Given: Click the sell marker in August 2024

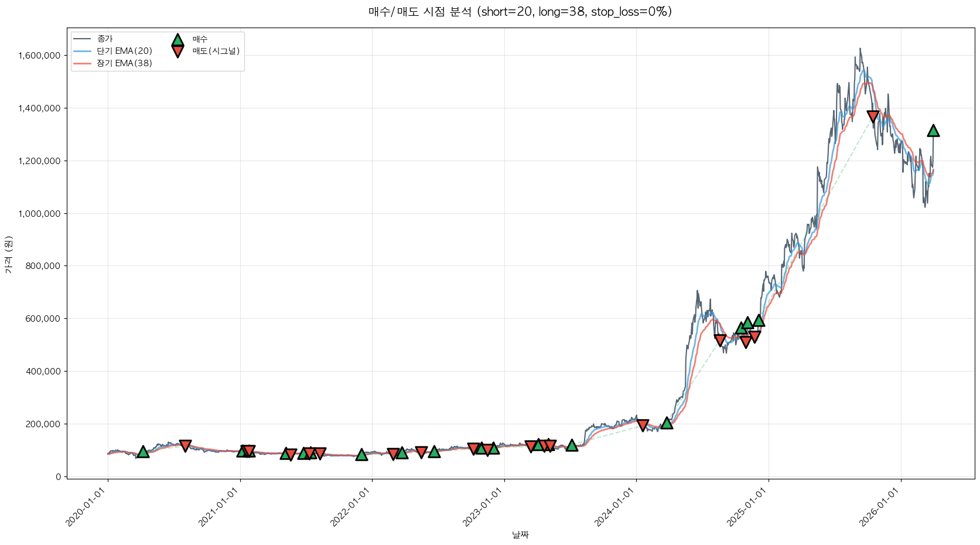Looking at the screenshot, I should coord(720,340).
